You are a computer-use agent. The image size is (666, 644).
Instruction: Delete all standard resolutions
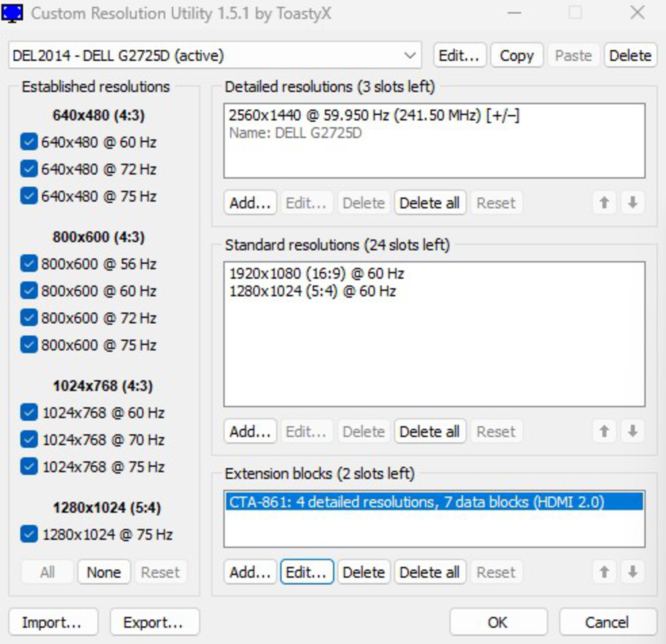pos(430,431)
